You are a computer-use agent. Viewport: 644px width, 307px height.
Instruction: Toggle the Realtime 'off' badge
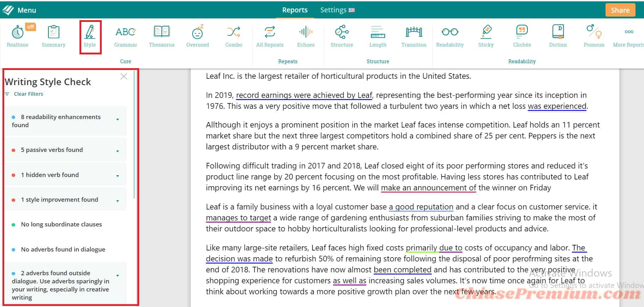[31, 27]
